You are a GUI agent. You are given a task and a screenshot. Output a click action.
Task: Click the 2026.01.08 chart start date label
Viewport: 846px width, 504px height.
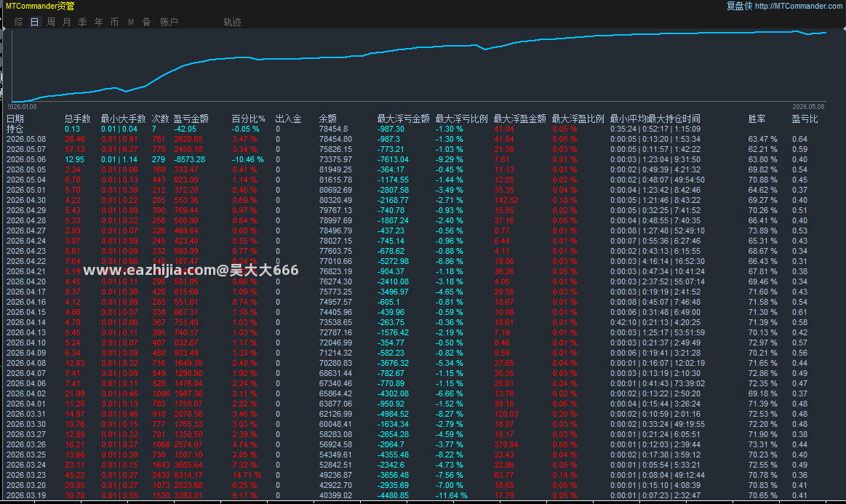[x=22, y=107]
